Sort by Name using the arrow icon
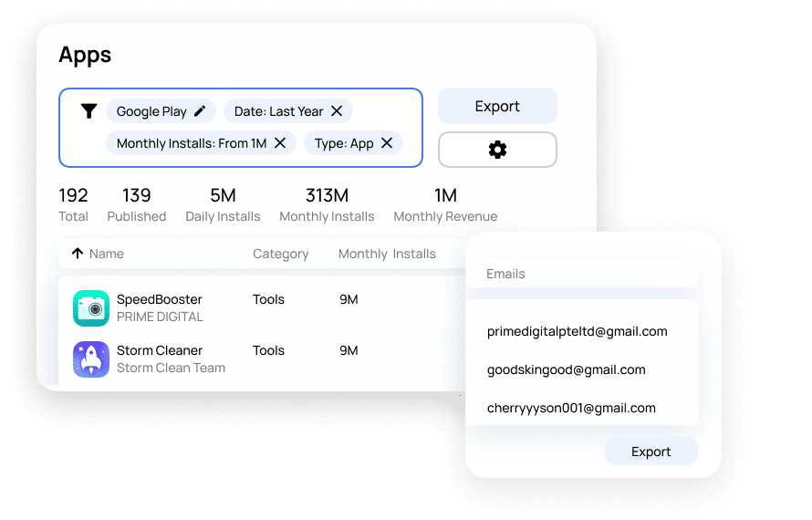The height and width of the screenshot is (520, 812). pos(78,254)
